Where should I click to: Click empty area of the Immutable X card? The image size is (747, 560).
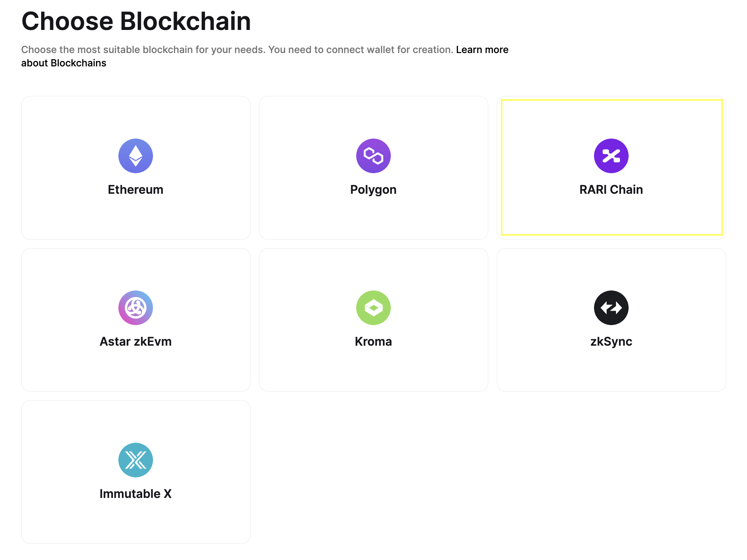(136, 523)
